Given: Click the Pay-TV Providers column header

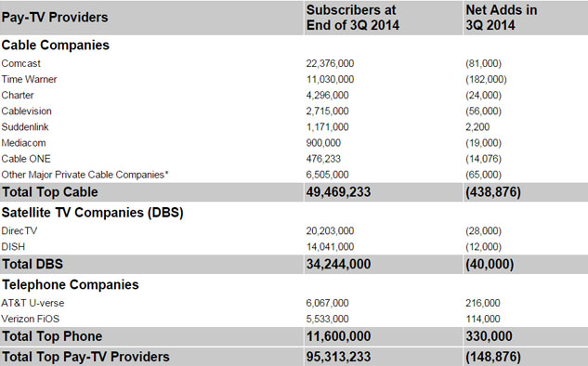Looking at the screenshot, I should [55, 18].
